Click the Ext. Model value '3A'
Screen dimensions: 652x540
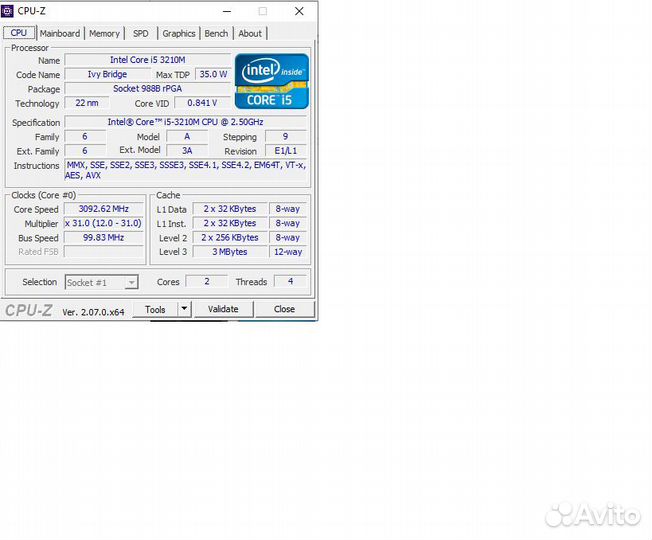[x=187, y=150]
